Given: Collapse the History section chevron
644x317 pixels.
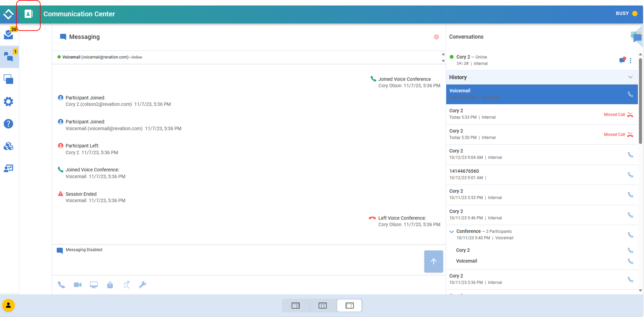Looking at the screenshot, I should tap(630, 77).
